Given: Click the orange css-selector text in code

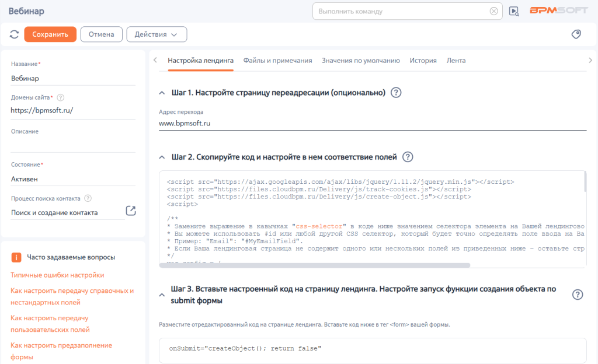Looking at the screenshot, I should pyautogui.click(x=319, y=226).
